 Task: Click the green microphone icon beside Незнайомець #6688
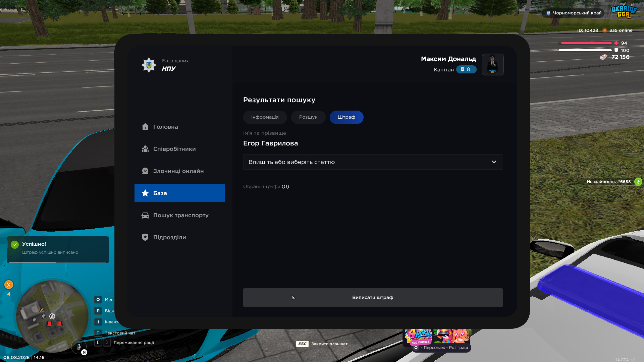(x=638, y=182)
